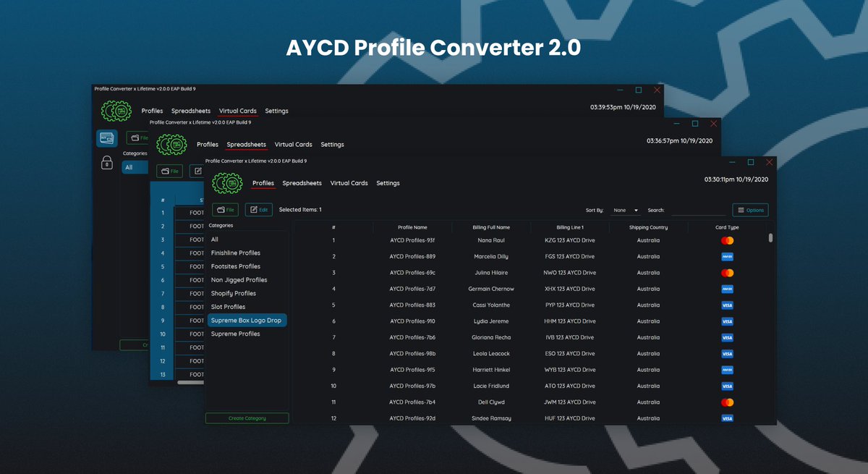Click profile name AYCD Profiles-93f
The height and width of the screenshot is (474, 868).
412,240
